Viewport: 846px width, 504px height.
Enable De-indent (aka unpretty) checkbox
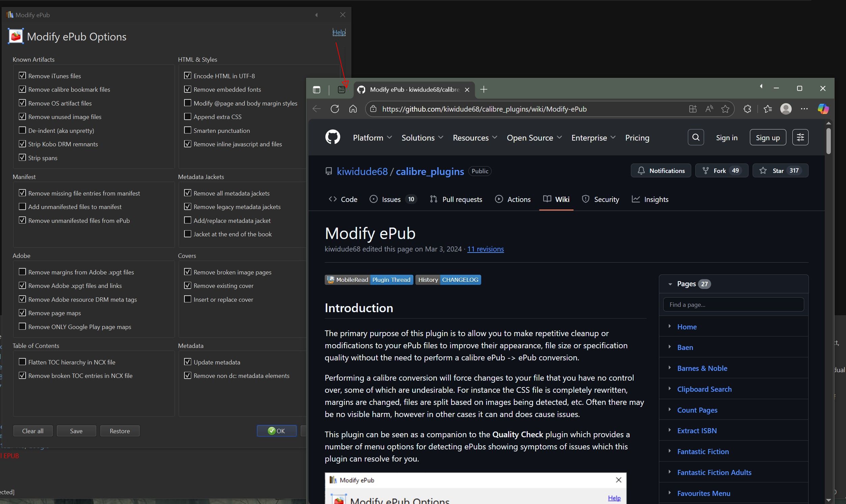click(x=22, y=130)
